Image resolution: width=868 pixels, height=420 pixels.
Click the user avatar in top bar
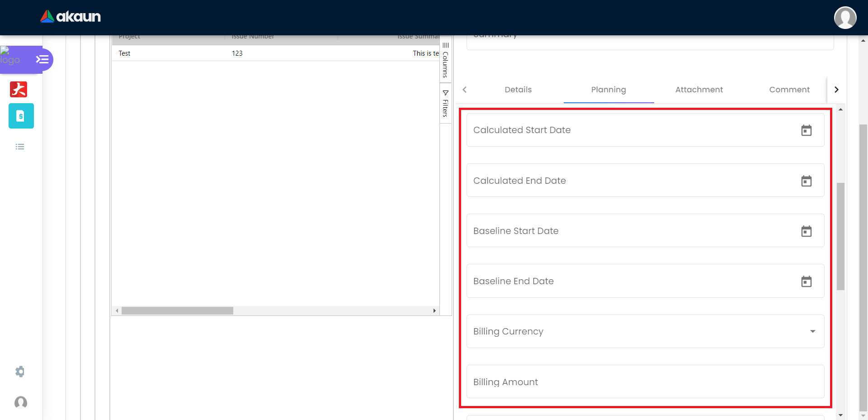point(844,18)
